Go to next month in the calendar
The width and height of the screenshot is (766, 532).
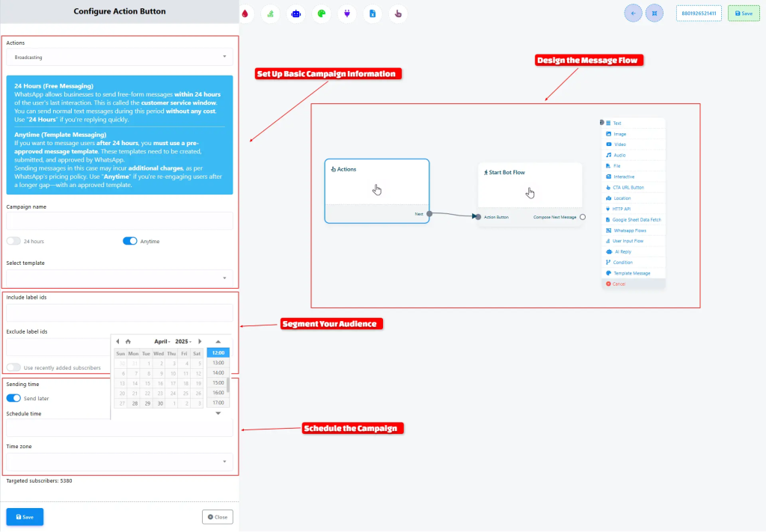tap(200, 341)
